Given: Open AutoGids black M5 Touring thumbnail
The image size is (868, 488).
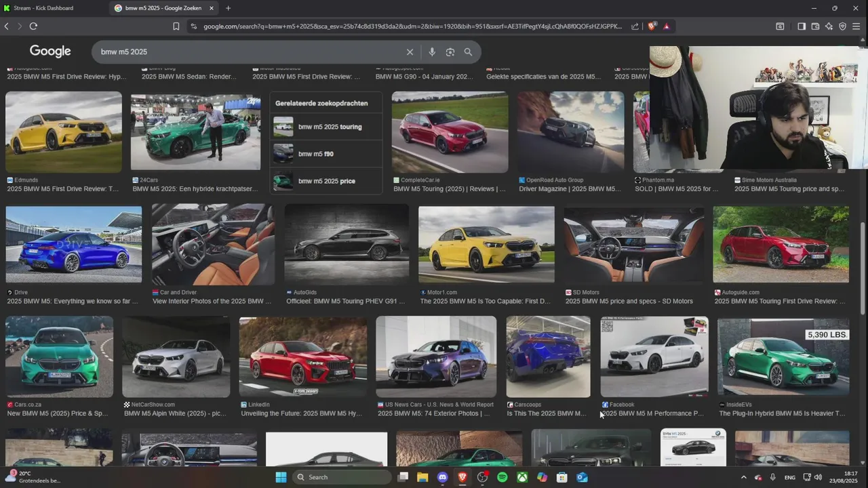Looking at the screenshot, I should pos(347,244).
